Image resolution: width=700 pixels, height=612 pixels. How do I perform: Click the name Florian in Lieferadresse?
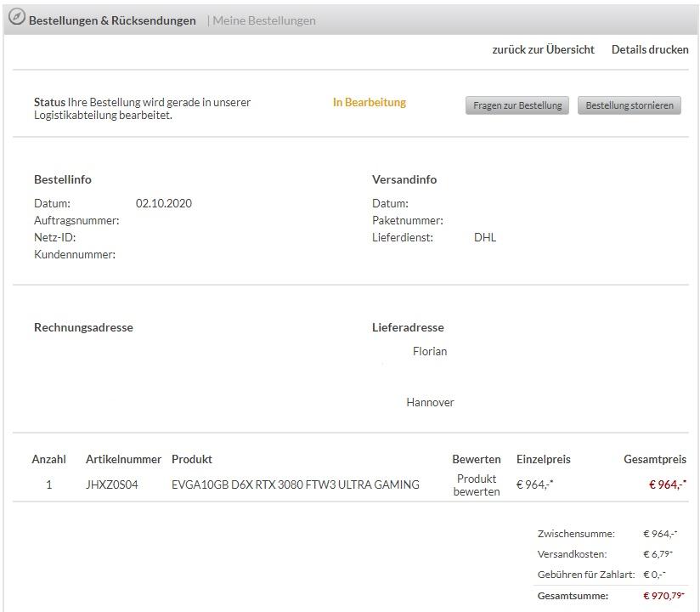tap(430, 351)
